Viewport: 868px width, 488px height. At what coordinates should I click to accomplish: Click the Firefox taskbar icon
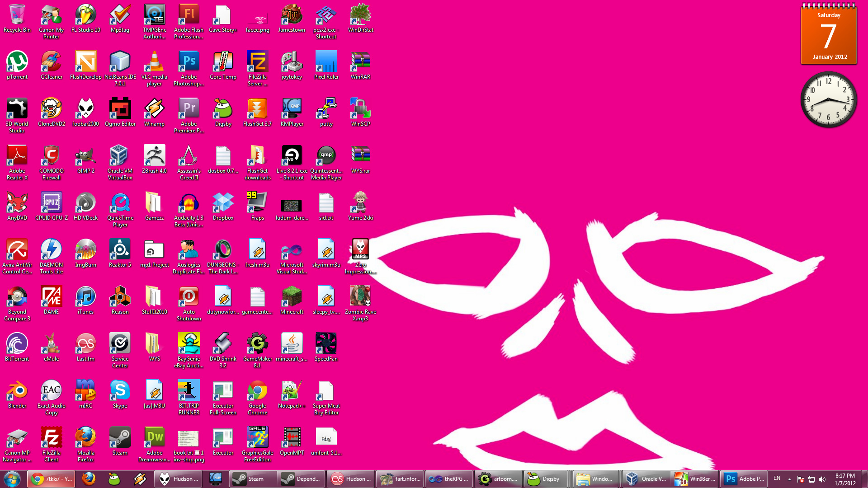89,479
